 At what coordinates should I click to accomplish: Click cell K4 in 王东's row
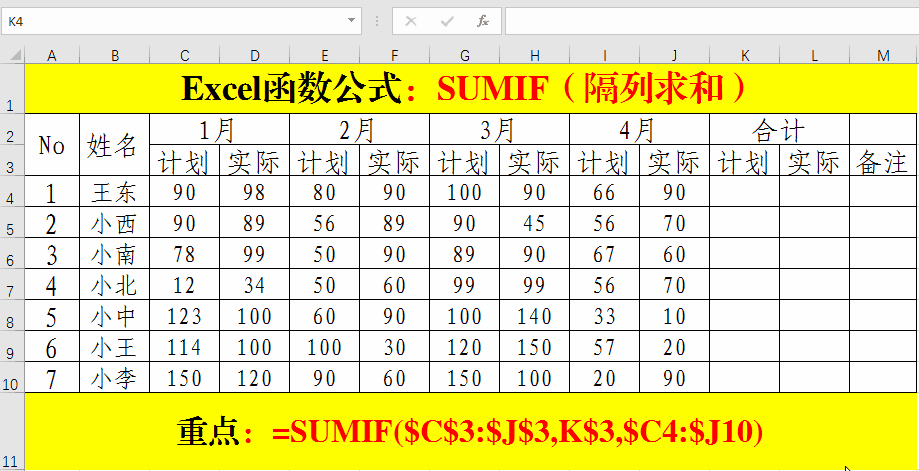pos(745,191)
